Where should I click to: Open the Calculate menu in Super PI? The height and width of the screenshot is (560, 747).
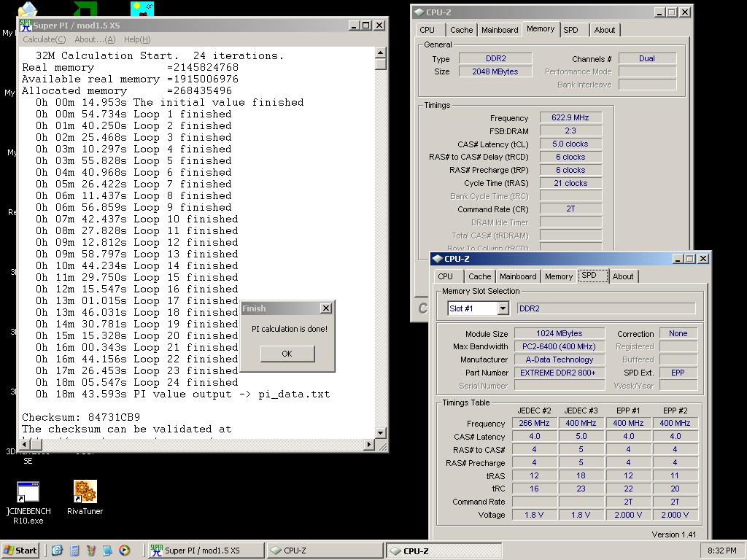tap(44, 39)
